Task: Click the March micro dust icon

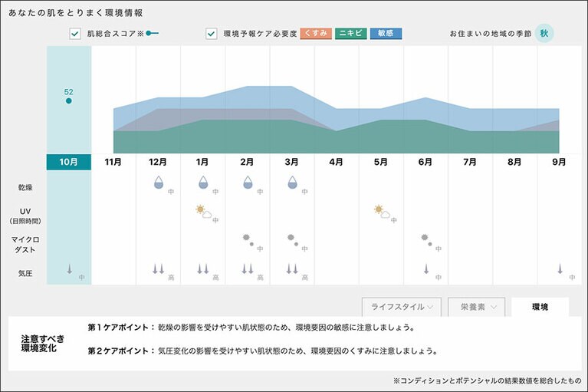Action: pyautogui.click(x=293, y=240)
